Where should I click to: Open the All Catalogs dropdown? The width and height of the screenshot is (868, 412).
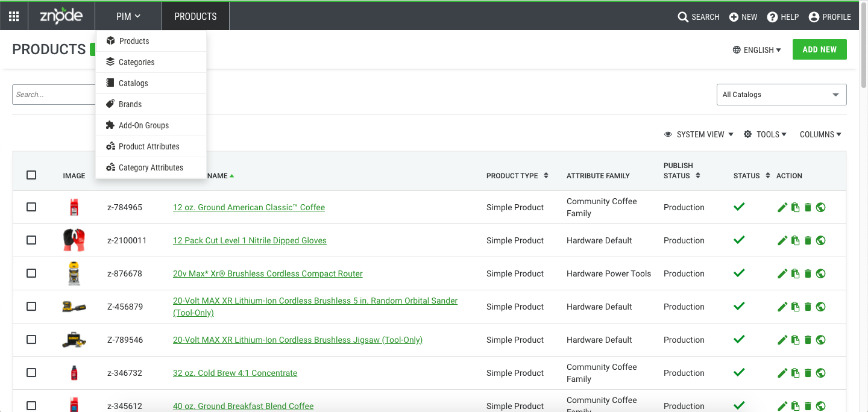tap(781, 95)
